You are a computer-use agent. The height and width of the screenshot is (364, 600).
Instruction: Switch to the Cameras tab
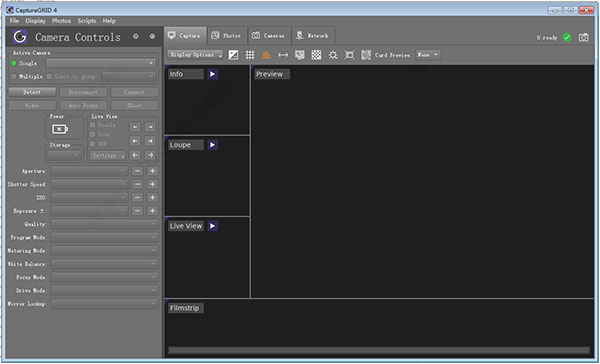269,36
